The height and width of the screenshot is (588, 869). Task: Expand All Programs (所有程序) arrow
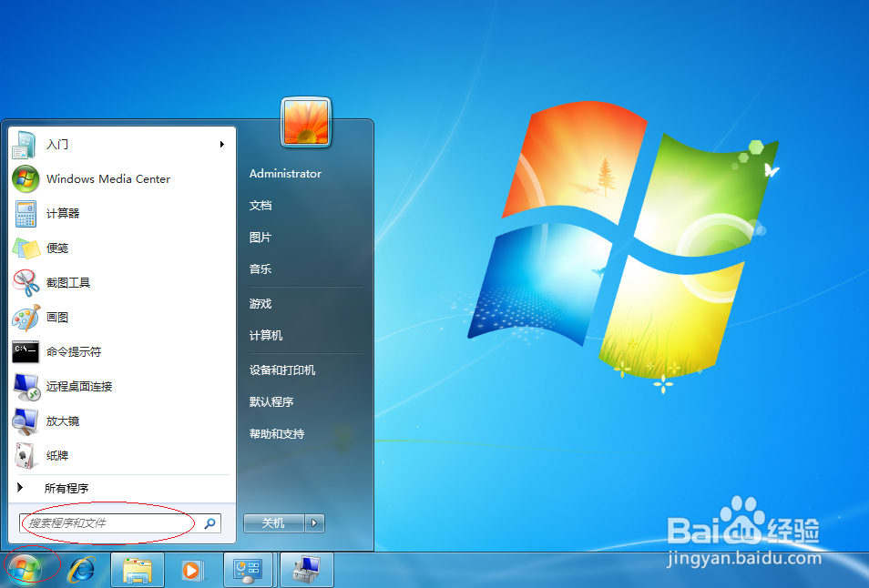[x=20, y=487]
